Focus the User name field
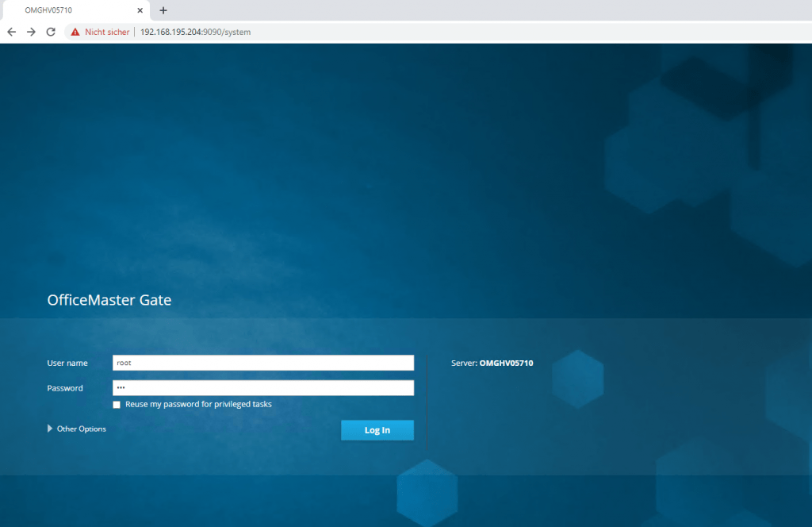This screenshot has height=527, width=812. (263, 363)
